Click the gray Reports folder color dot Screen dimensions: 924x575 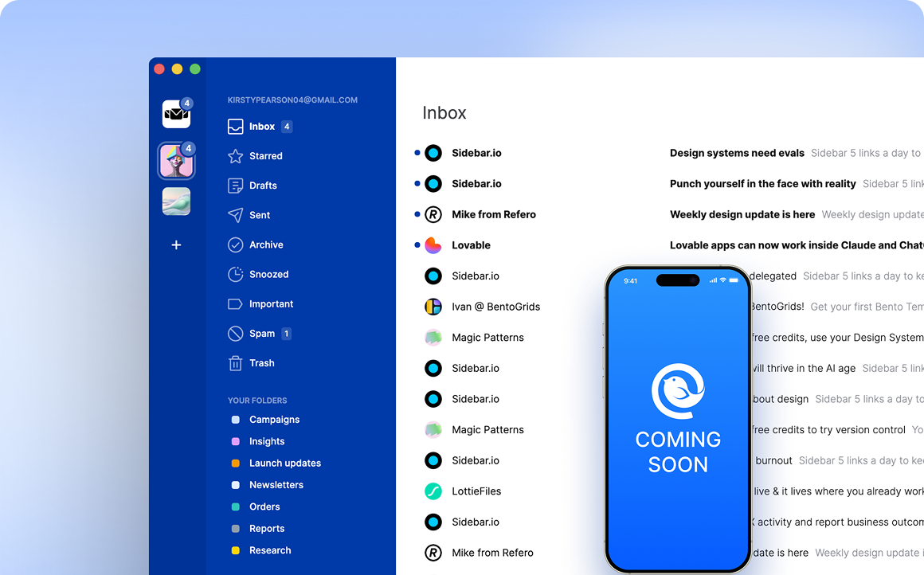pyautogui.click(x=236, y=529)
